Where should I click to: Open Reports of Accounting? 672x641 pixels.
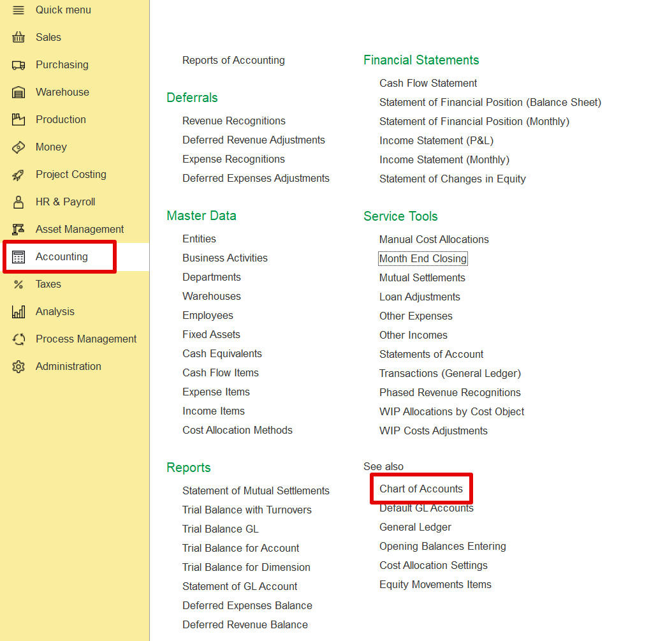[233, 61]
